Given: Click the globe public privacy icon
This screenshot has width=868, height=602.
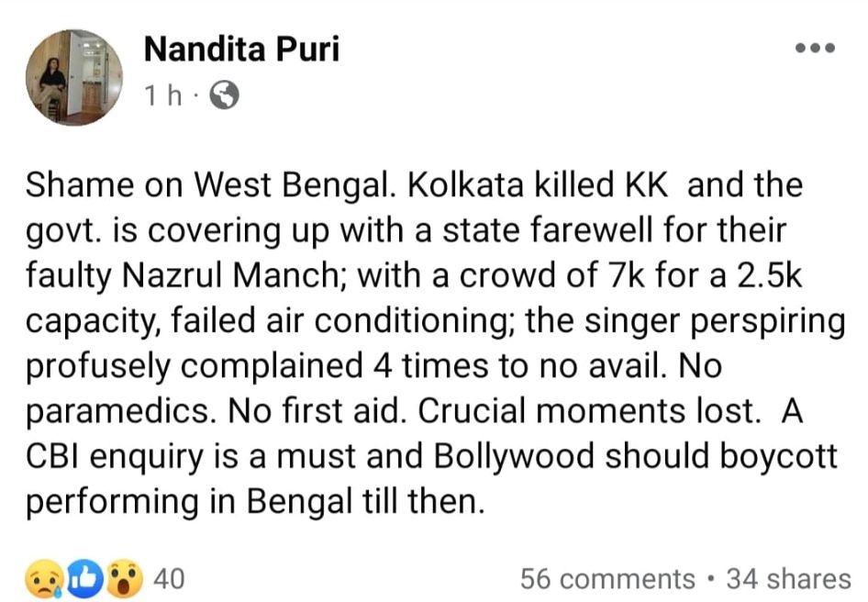Looking at the screenshot, I should 225,95.
